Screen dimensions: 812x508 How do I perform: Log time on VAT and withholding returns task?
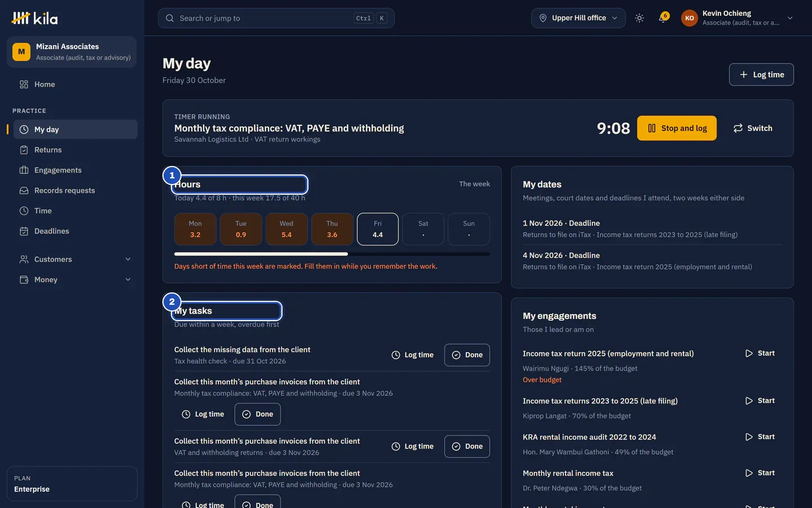[x=413, y=446]
